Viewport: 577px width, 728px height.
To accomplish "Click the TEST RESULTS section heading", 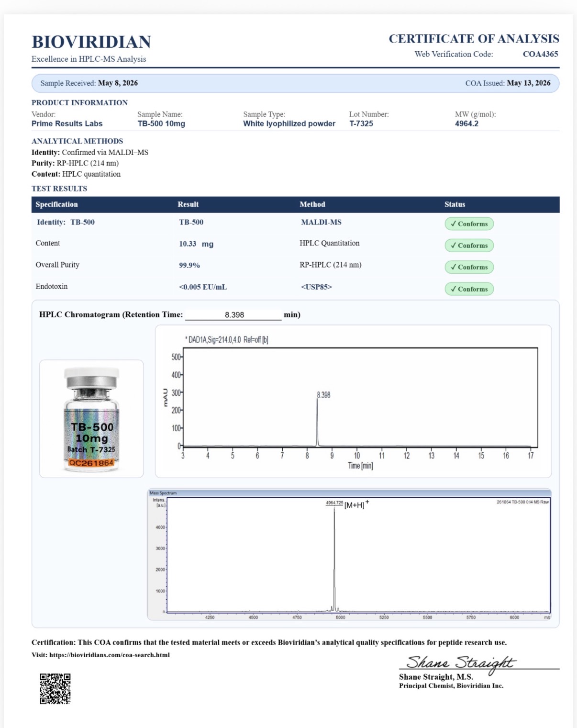I will click(x=59, y=189).
